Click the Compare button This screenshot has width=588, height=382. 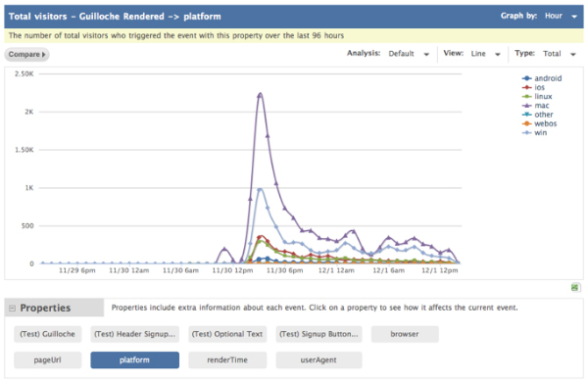tap(26, 54)
